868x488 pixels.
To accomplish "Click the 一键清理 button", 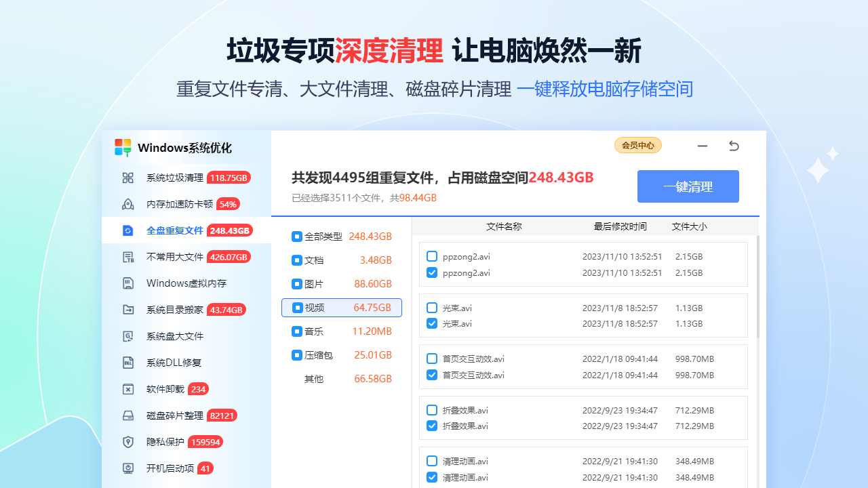I will (688, 186).
